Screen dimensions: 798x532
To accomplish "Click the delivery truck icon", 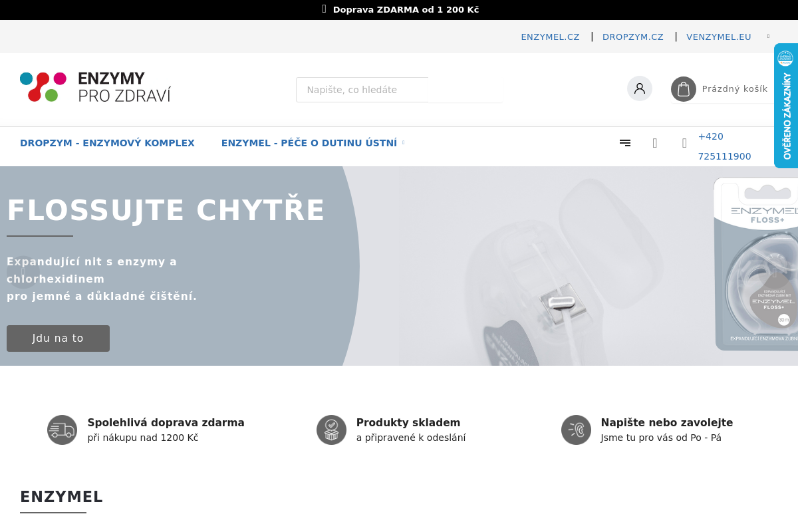I will 62,430.
